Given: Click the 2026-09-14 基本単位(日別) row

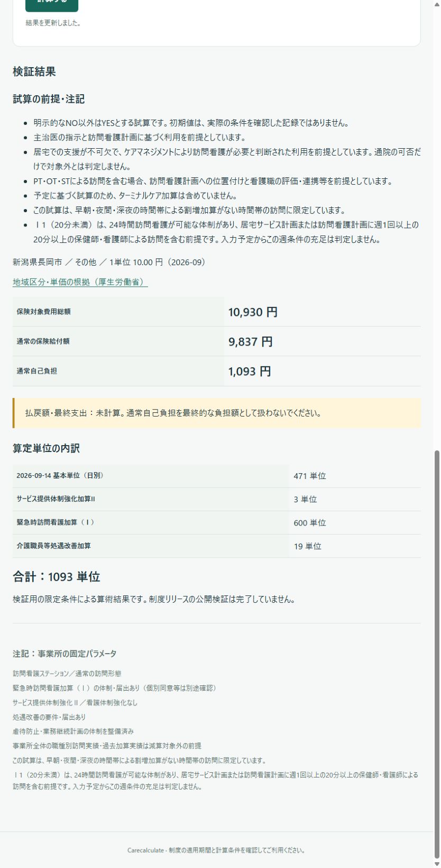Looking at the screenshot, I should coord(217,476).
